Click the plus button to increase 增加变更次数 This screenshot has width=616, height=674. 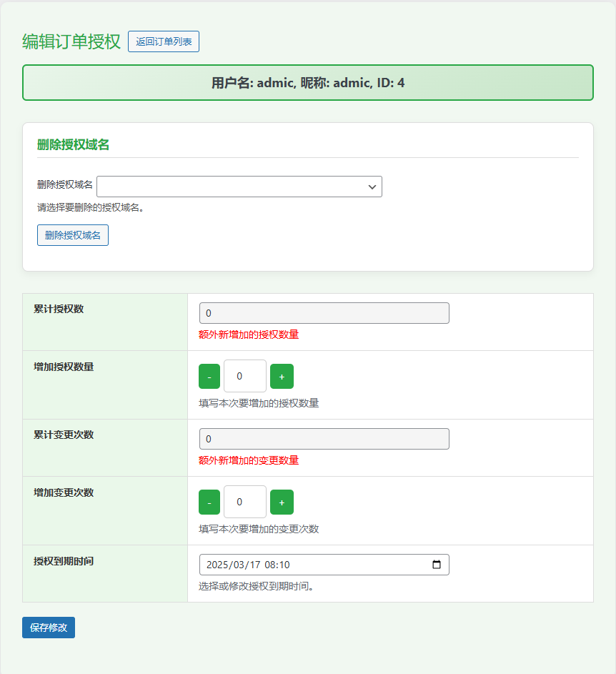[x=282, y=501]
